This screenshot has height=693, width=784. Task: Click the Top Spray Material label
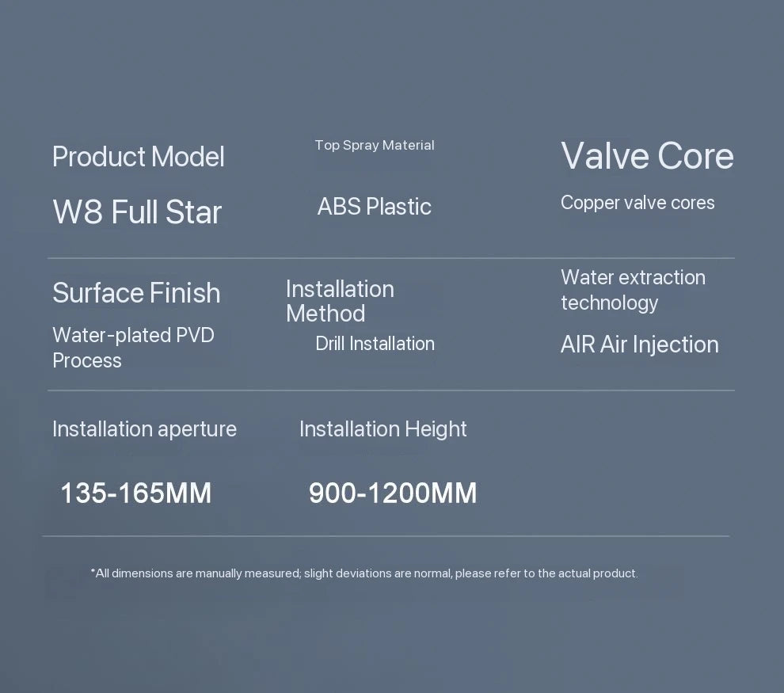tap(375, 146)
